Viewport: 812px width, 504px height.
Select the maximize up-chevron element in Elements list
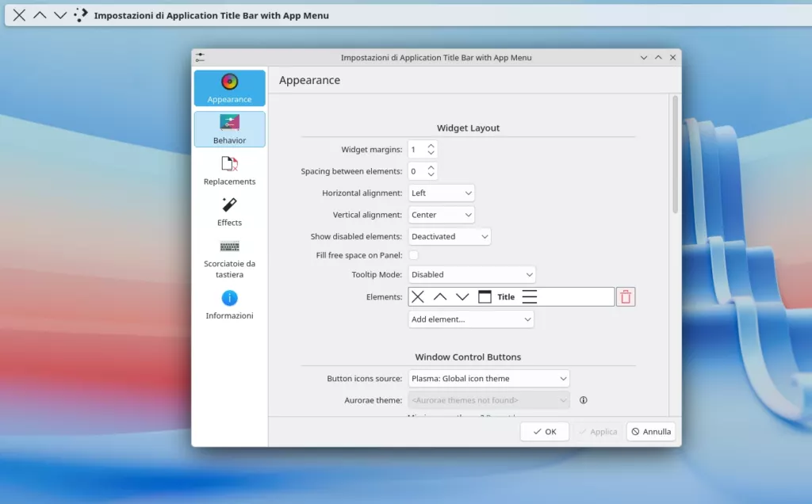point(440,297)
